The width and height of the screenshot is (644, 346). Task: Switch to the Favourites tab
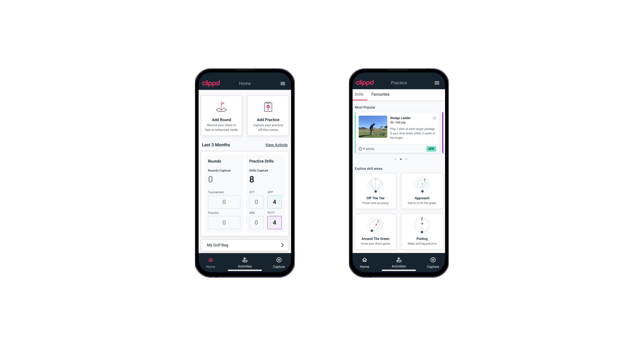coord(380,94)
